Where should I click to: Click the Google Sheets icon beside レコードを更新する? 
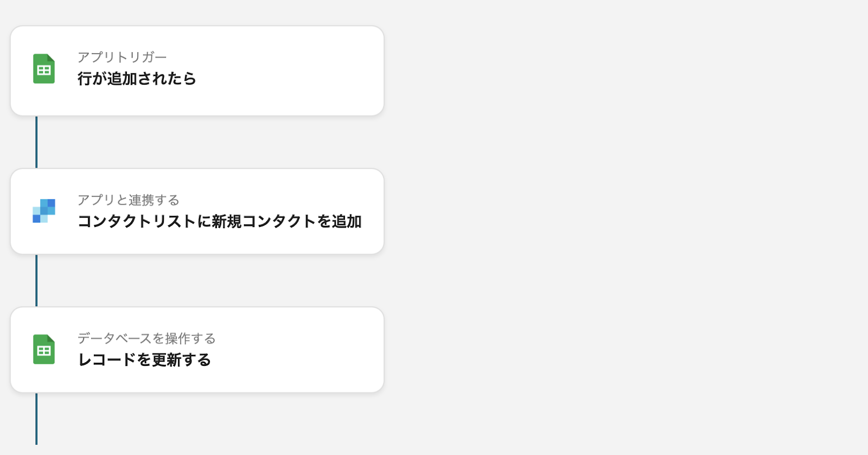coord(44,349)
